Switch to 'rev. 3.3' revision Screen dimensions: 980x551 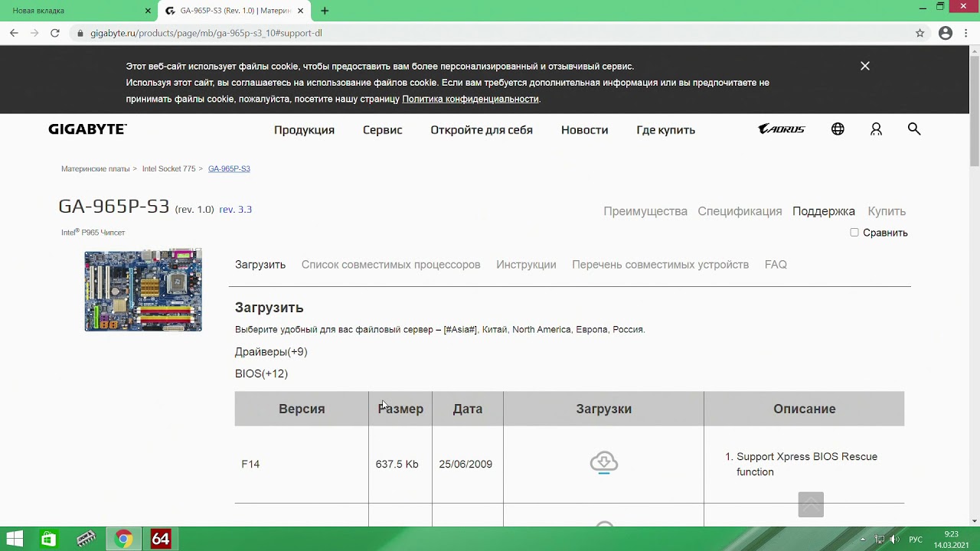[x=235, y=209]
